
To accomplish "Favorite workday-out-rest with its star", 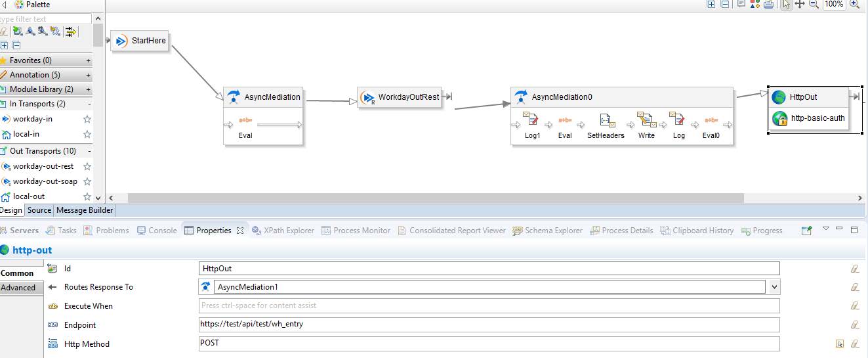I will coord(87,166).
